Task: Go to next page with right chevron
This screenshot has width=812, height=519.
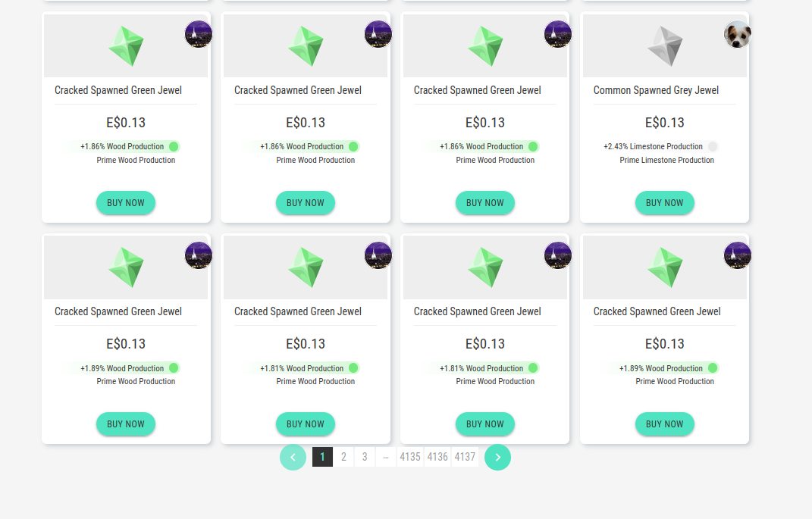Action: tap(497, 457)
